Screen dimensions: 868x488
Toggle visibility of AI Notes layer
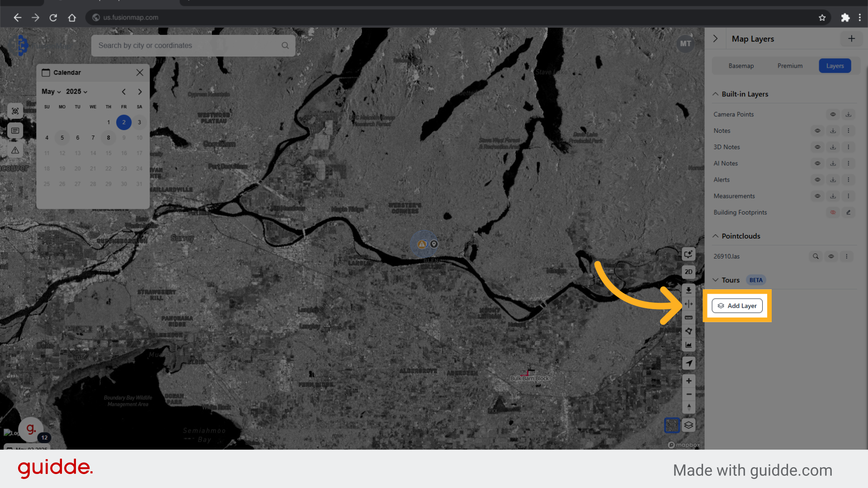click(x=817, y=163)
